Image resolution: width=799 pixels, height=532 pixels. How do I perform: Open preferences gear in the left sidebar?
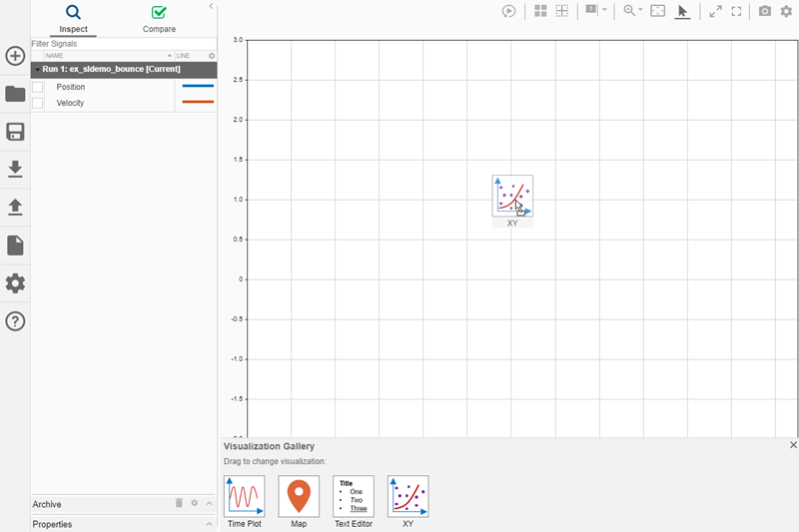tap(15, 283)
